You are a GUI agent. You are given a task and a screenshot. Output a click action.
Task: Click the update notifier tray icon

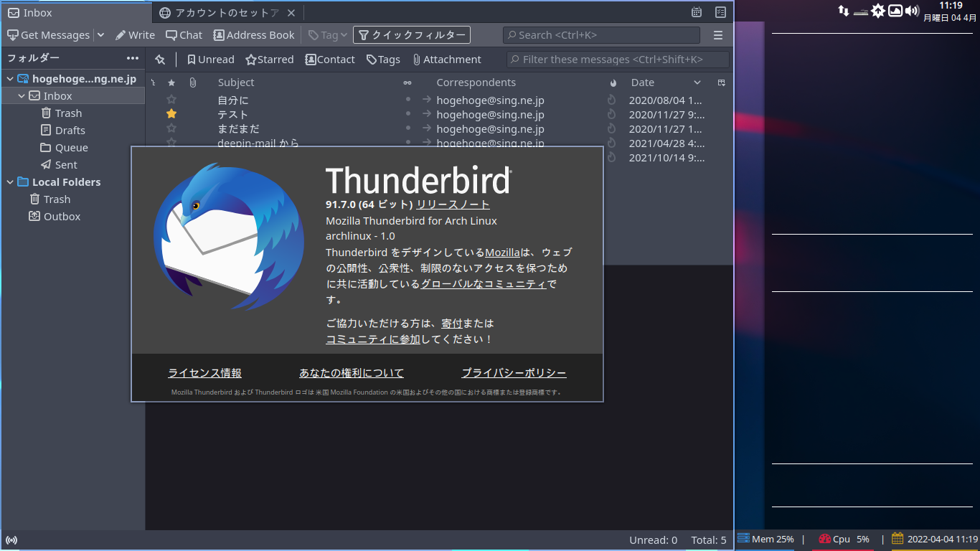pos(878,11)
